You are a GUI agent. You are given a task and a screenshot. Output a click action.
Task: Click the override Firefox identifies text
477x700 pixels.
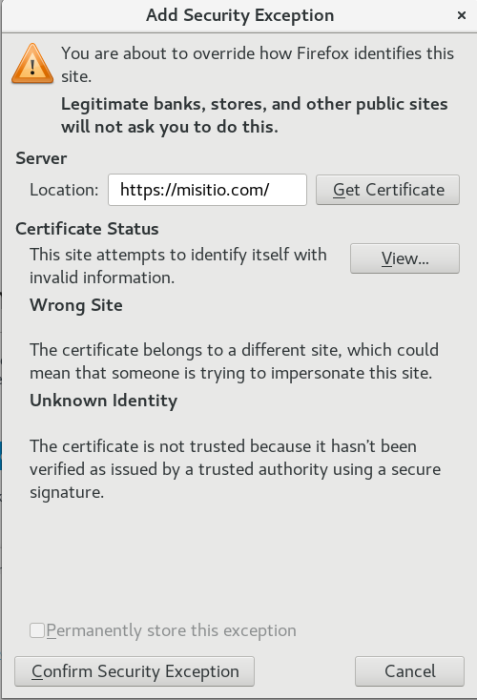coord(257,65)
